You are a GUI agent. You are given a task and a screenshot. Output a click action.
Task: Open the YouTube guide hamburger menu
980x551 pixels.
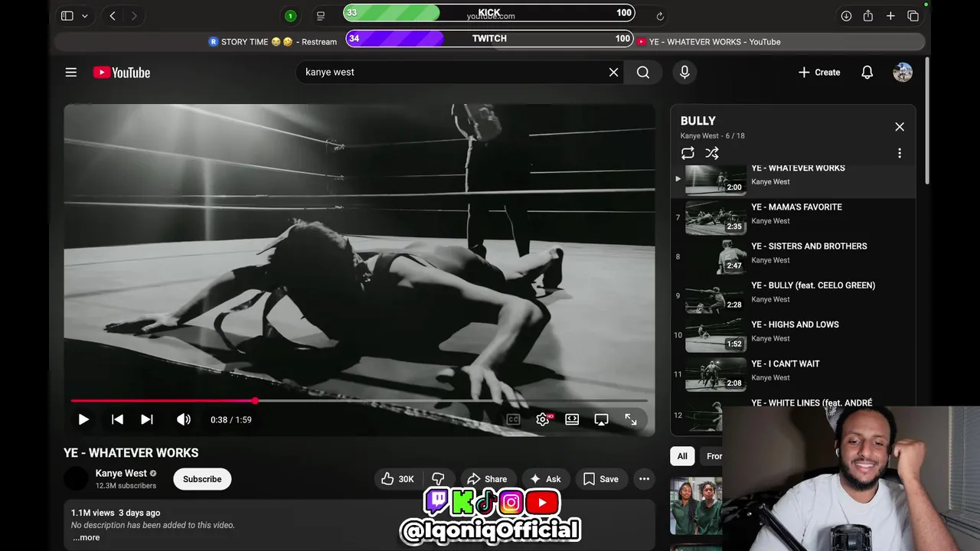tap(71, 72)
